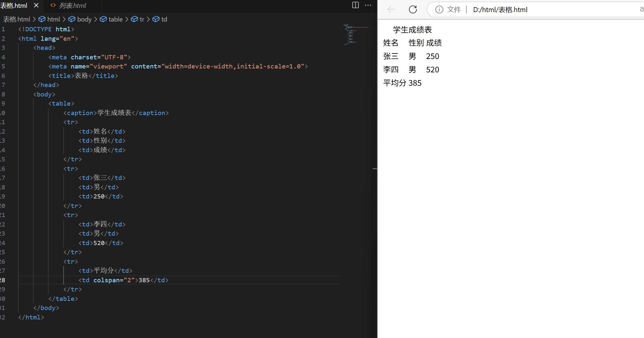This screenshot has height=338, width=644.
Task: Click the caption text 学生成绩表 in code
Action: click(x=114, y=113)
